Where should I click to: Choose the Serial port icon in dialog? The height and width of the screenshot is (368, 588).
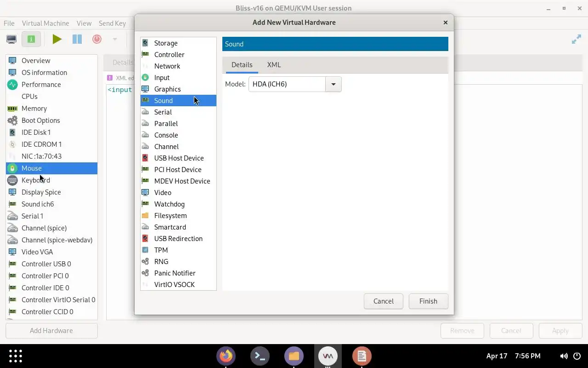(145, 112)
